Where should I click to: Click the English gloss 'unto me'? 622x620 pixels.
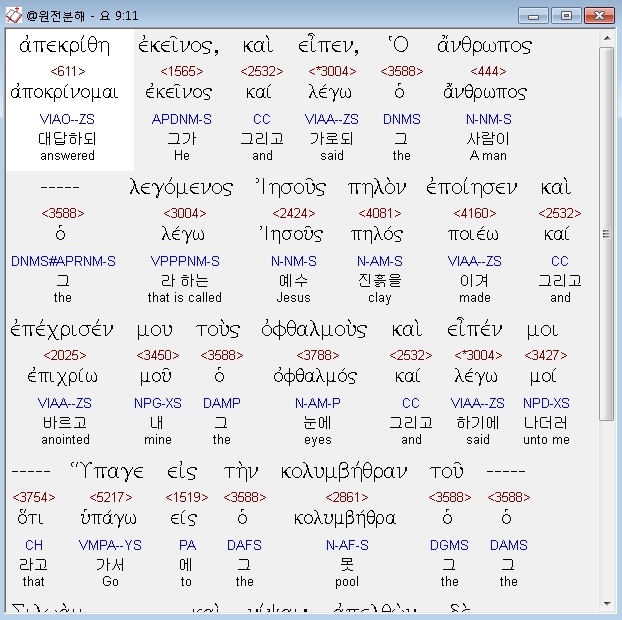coord(546,440)
